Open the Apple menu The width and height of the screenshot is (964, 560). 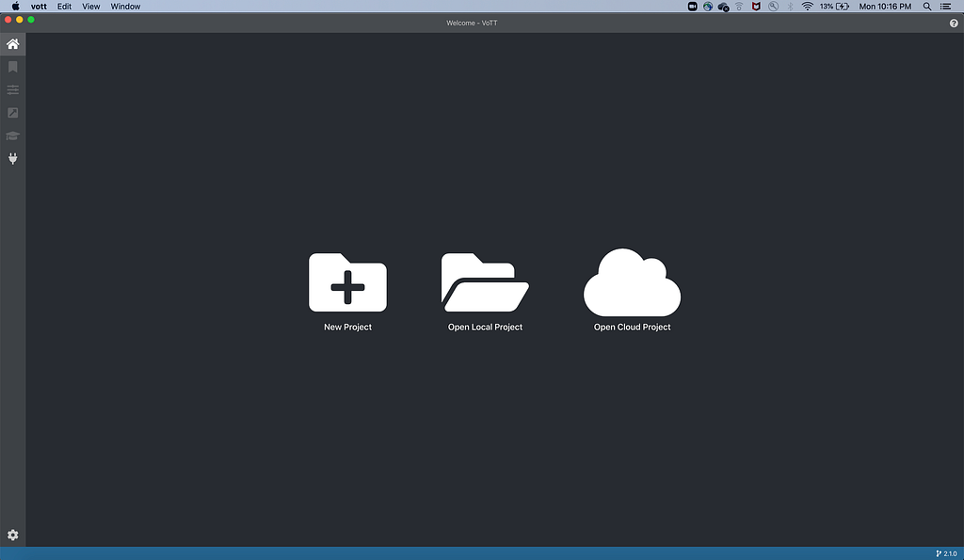[15, 7]
